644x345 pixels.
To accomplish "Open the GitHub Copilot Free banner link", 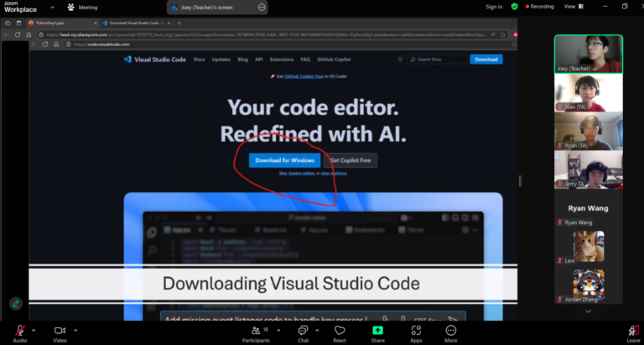I will (x=304, y=76).
